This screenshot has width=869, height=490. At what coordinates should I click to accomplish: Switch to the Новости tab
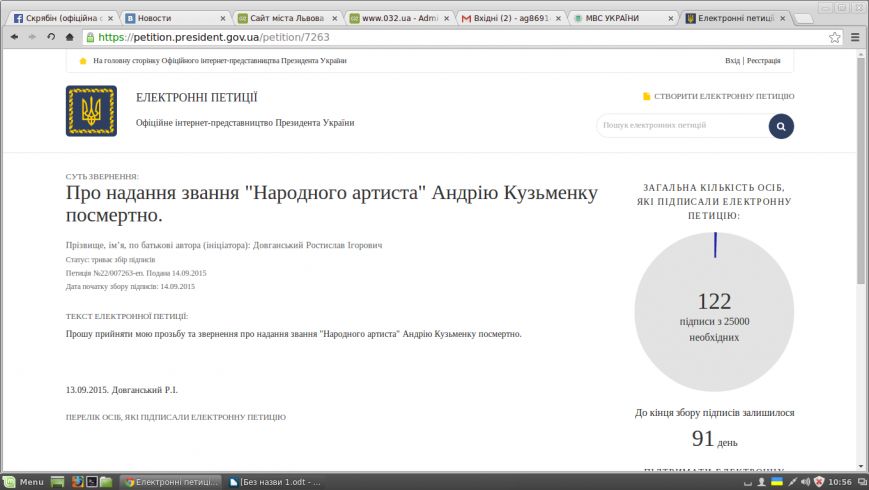(175, 18)
